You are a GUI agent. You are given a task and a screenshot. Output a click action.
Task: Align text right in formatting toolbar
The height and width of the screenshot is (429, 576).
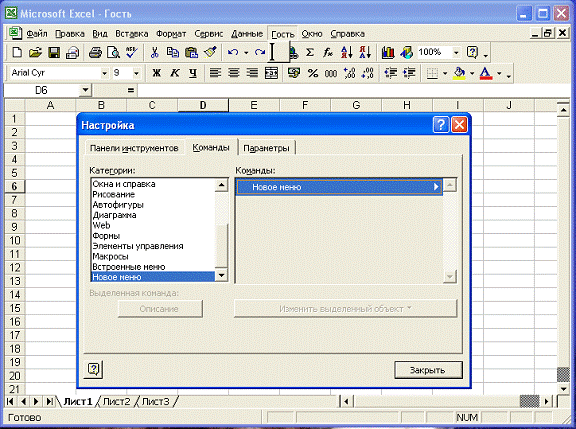click(252, 73)
